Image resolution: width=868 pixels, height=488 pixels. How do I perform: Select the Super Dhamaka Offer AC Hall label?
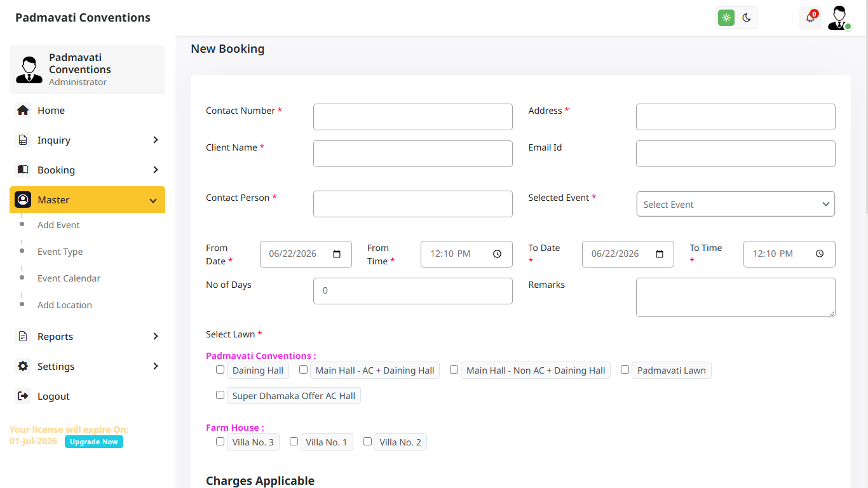294,396
